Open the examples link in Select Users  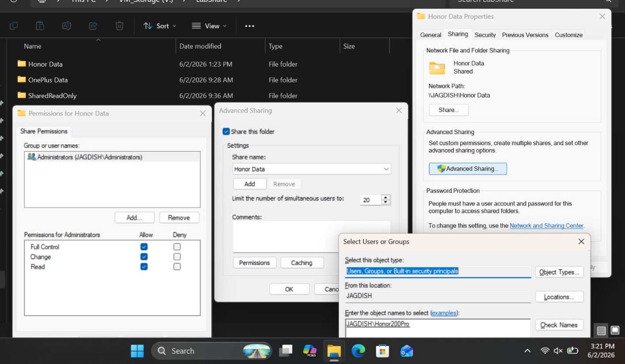[x=444, y=313]
